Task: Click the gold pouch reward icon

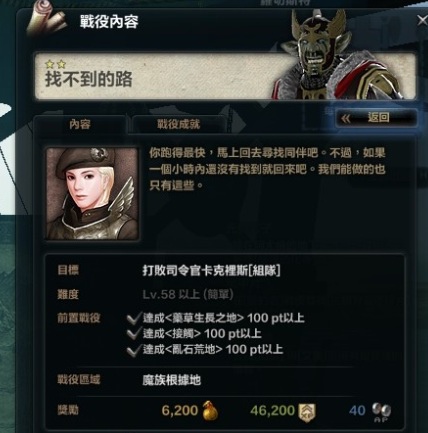Action: pos(210,411)
